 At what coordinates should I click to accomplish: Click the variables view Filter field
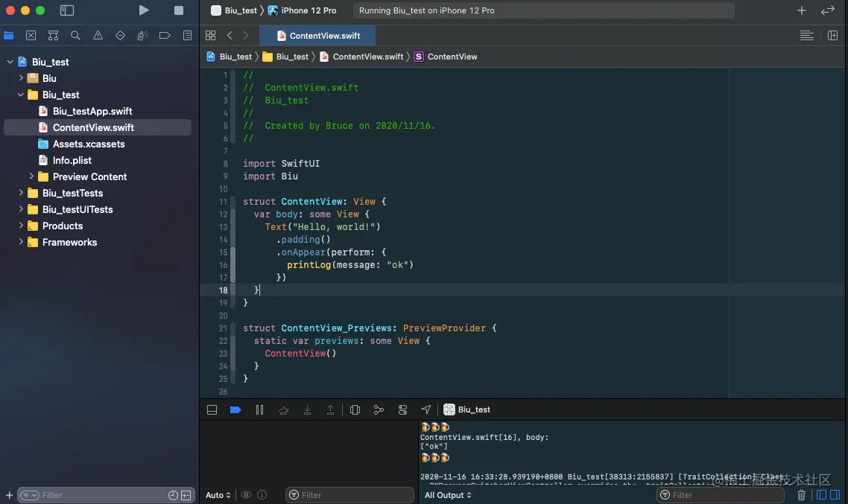pyautogui.click(x=350, y=495)
